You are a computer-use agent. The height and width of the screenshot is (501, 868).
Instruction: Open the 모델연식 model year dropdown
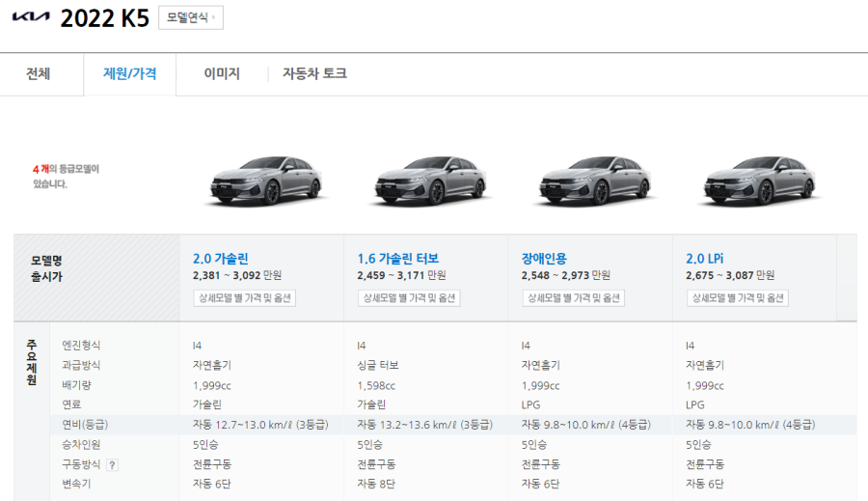(x=191, y=17)
